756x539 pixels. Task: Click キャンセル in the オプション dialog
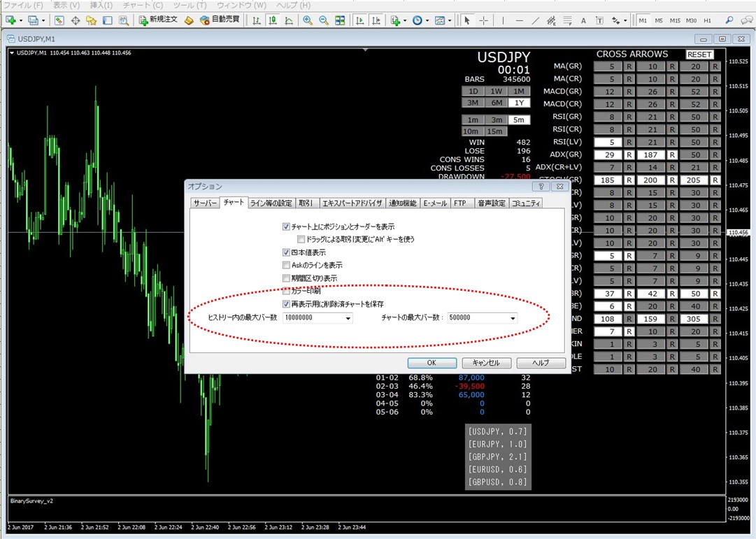click(x=486, y=363)
